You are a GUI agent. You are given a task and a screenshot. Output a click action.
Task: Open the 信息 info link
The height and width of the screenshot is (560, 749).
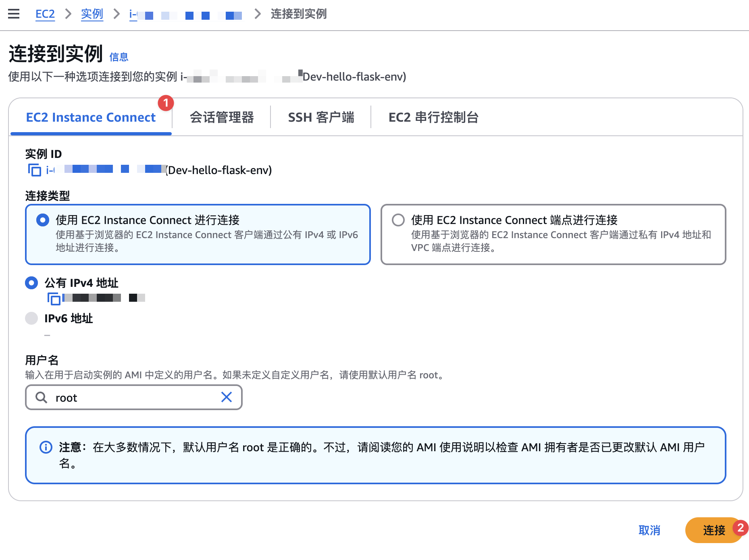(x=119, y=57)
